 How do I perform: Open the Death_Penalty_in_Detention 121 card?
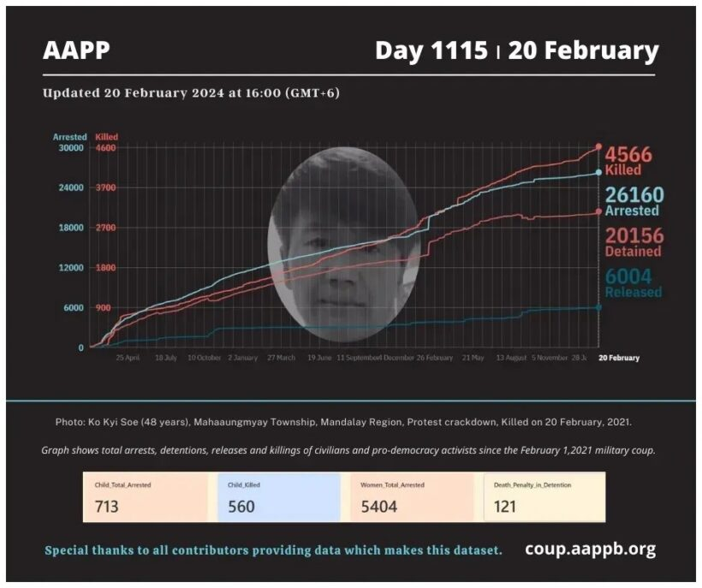[x=544, y=497]
